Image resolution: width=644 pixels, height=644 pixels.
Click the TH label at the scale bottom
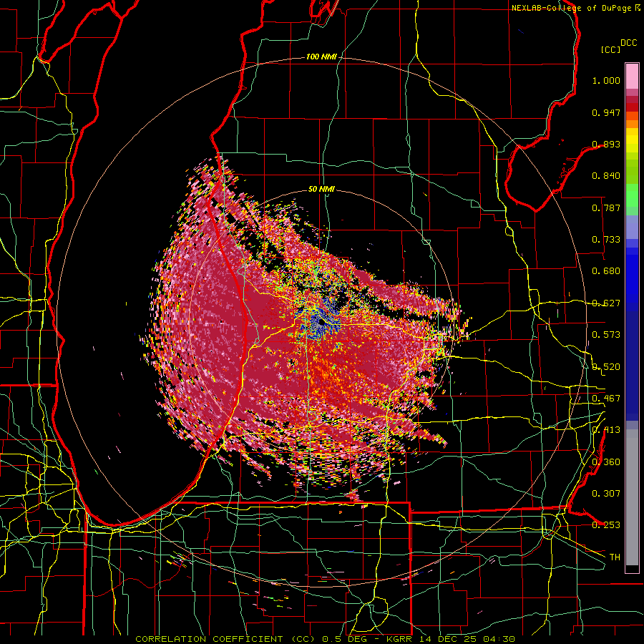pos(615,557)
